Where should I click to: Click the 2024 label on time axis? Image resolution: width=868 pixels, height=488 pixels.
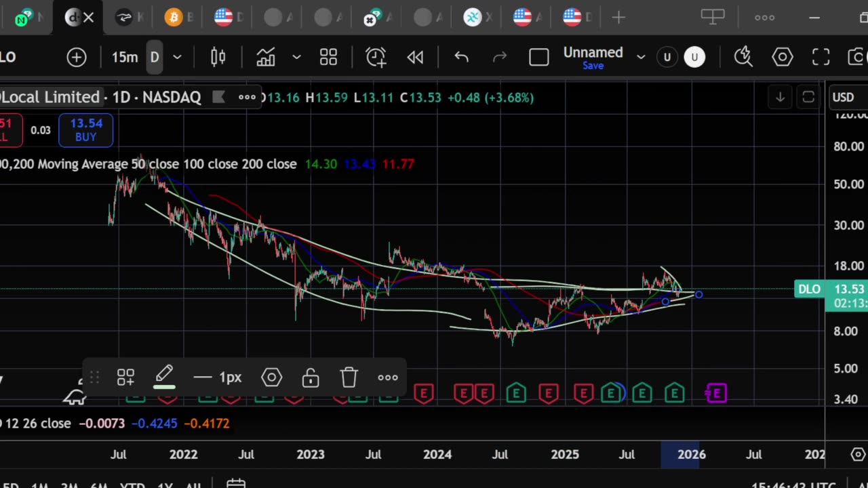(437, 455)
